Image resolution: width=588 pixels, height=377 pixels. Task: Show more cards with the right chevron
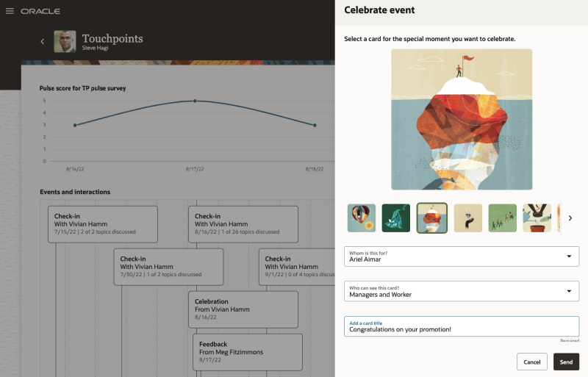point(570,218)
